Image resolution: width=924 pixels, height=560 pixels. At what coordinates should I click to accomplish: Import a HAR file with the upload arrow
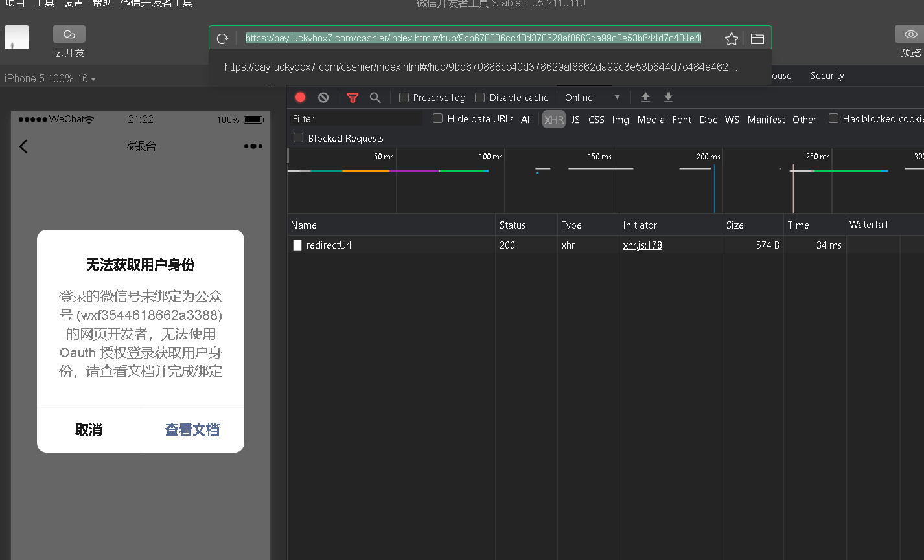point(645,97)
